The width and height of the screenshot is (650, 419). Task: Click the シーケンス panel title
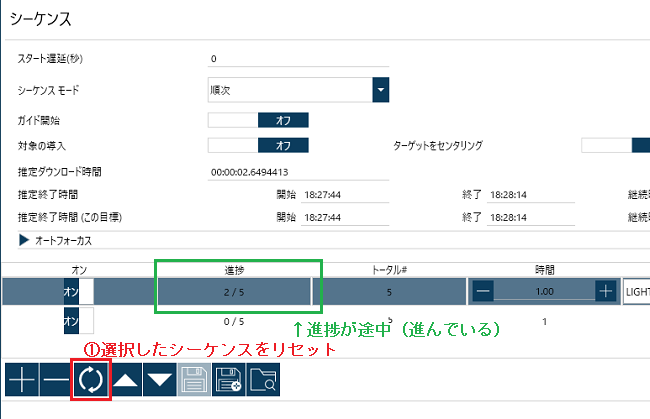(41, 19)
